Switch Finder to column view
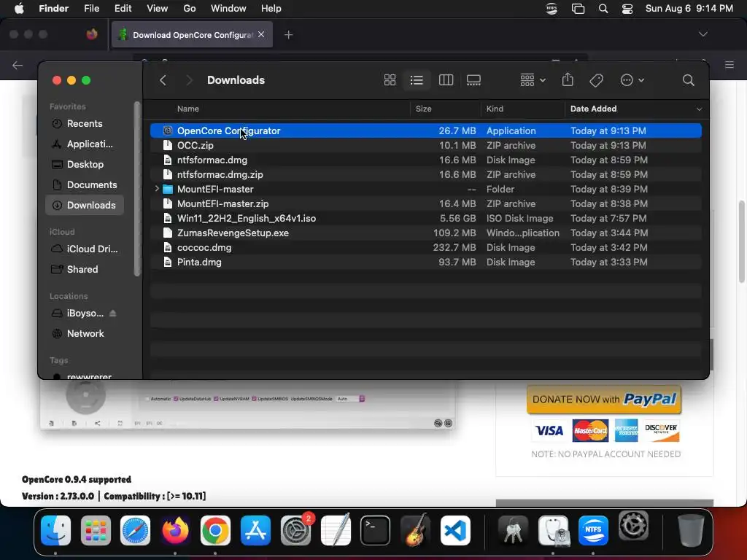The height and width of the screenshot is (560, 747). pyautogui.click(x=446, y=80)
